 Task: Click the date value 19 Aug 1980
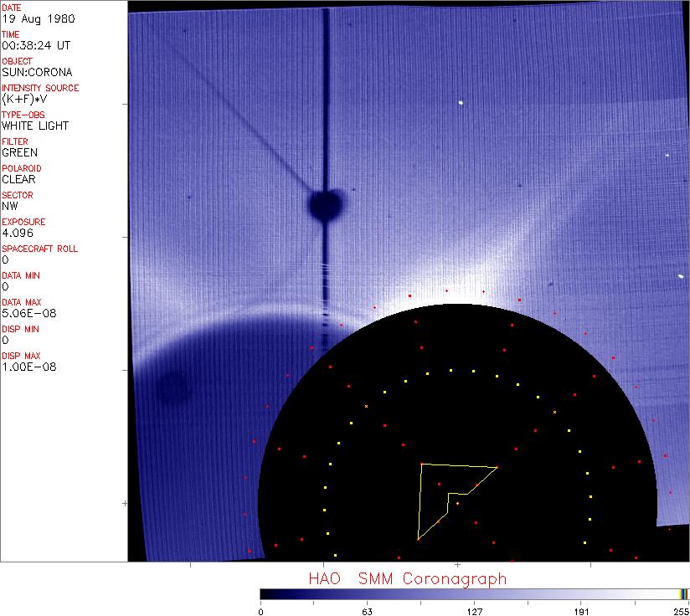[28, 18]
